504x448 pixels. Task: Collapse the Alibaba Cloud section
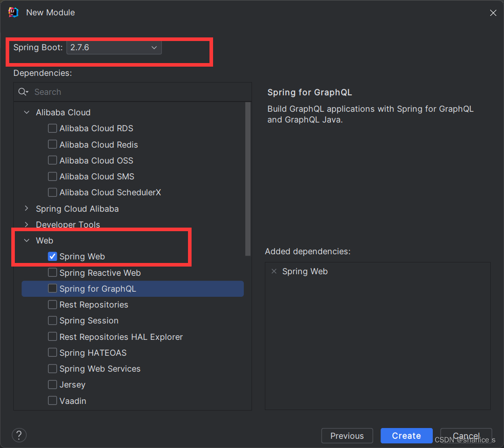tap(26, 112)
